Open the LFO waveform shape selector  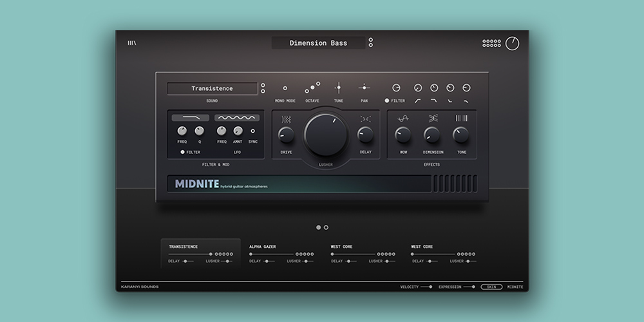pyautogui.click(x=236, y=118)
